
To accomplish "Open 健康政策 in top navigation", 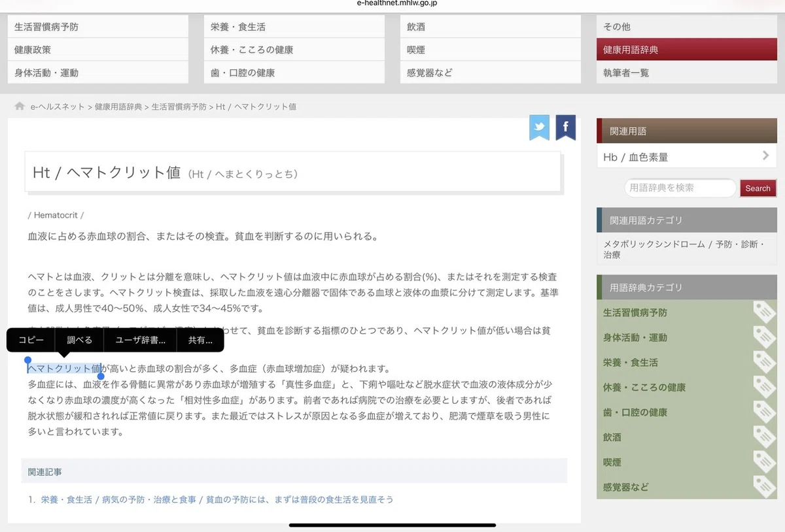I will (98, 50).
